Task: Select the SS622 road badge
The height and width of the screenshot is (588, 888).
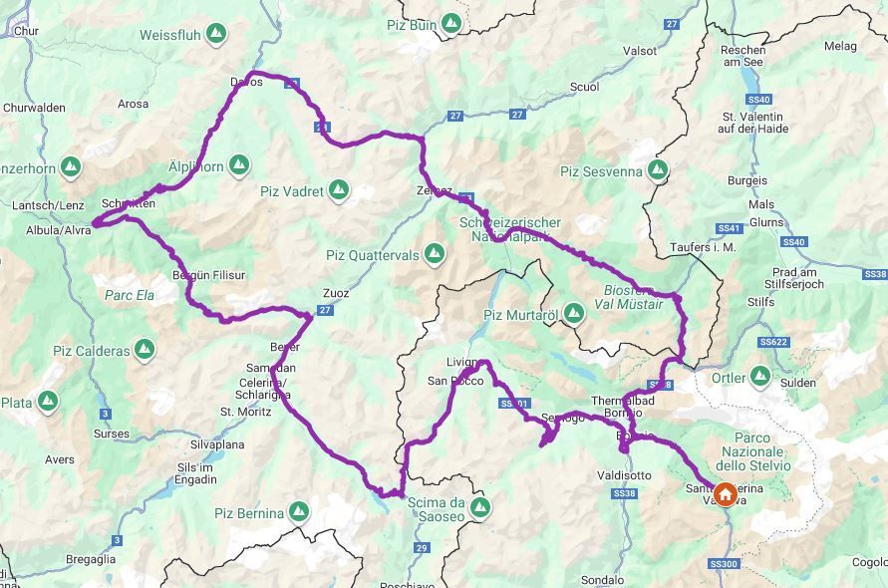Action: coord(774,342)
